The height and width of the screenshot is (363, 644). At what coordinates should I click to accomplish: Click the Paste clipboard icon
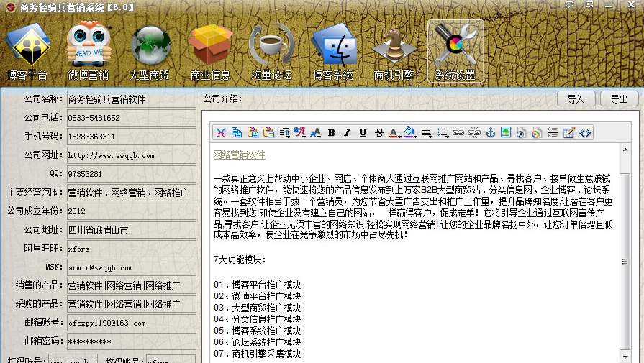click(x=253, y=132)
